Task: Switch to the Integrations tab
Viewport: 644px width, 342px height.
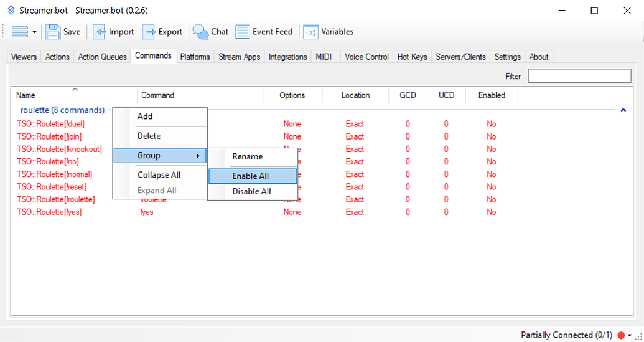Action: click(x=287, y=57)
